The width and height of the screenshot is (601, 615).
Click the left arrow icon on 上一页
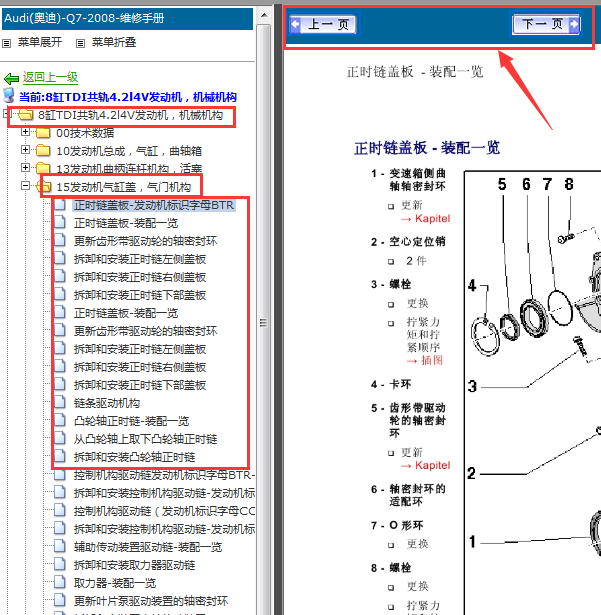(295, 25)
